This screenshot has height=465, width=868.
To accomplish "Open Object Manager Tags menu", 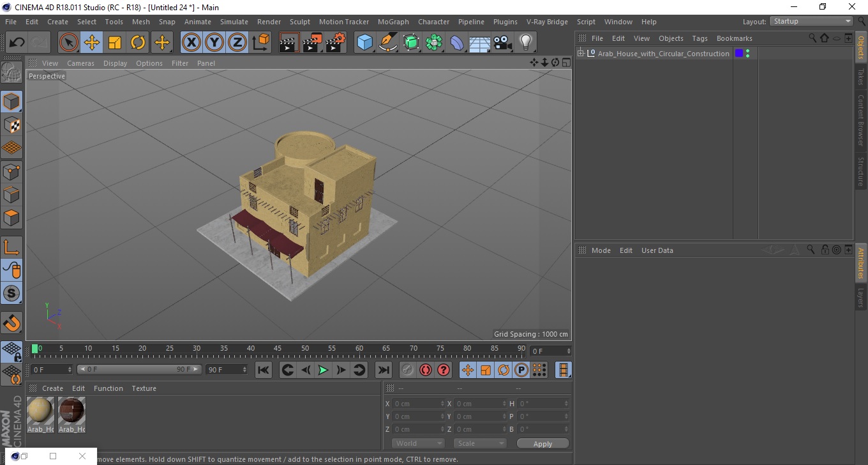I will click(700, 38).
